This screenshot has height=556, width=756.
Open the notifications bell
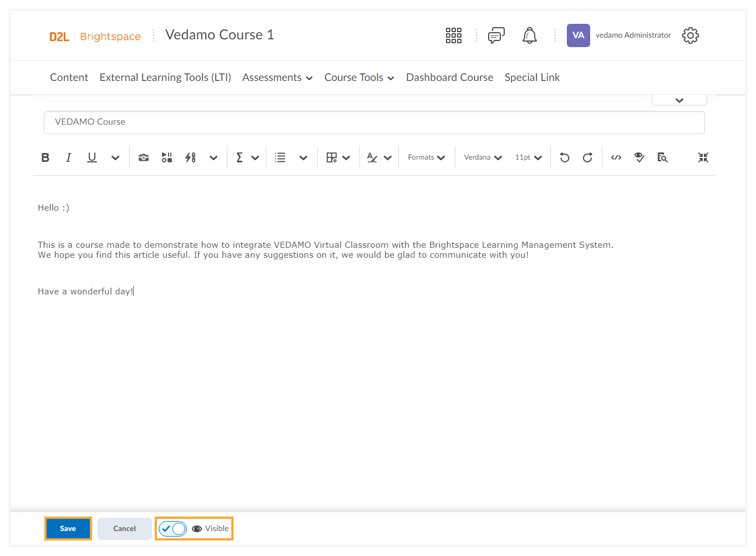tap(530, 35)
